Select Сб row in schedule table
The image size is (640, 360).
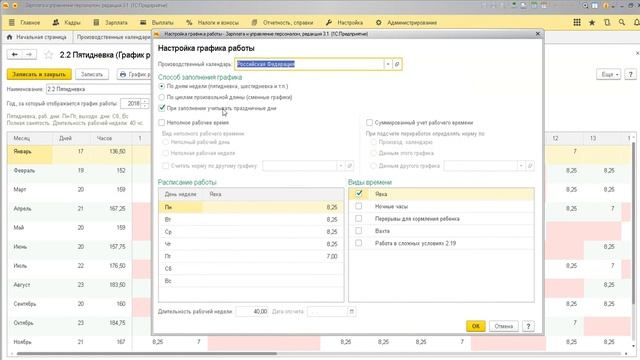pos(251,269)
